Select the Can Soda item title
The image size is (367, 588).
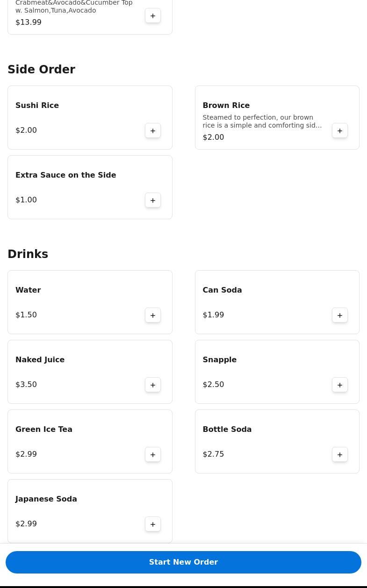222,290
